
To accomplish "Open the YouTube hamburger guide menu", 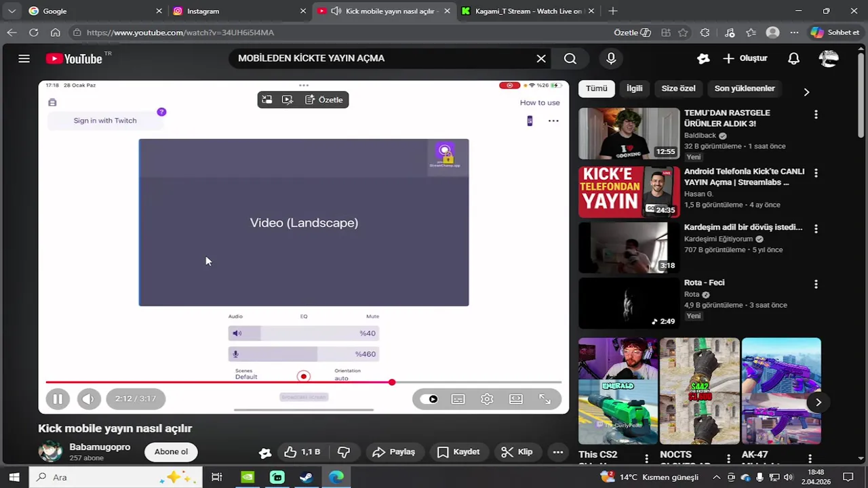I will point(24,58).
